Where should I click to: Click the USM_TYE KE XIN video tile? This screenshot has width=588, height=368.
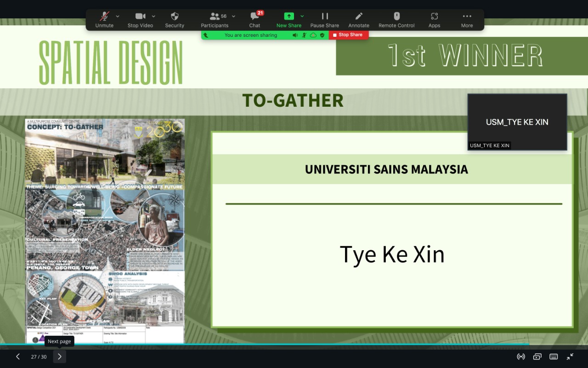pos(517,122)
